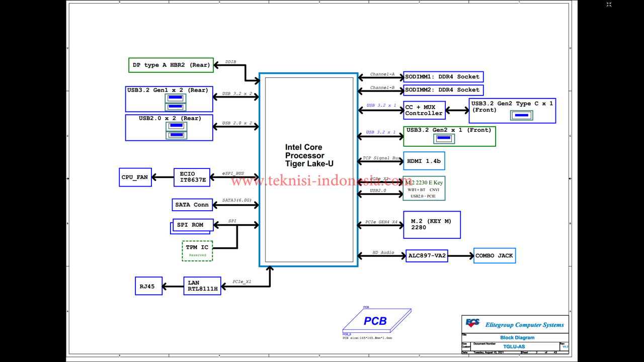The width and height of the screenshot is (644, 362).
Task: Select 'SODIMM2: DDR4 Socket' block
Action: pyautogui.click(x=443, y=90)
